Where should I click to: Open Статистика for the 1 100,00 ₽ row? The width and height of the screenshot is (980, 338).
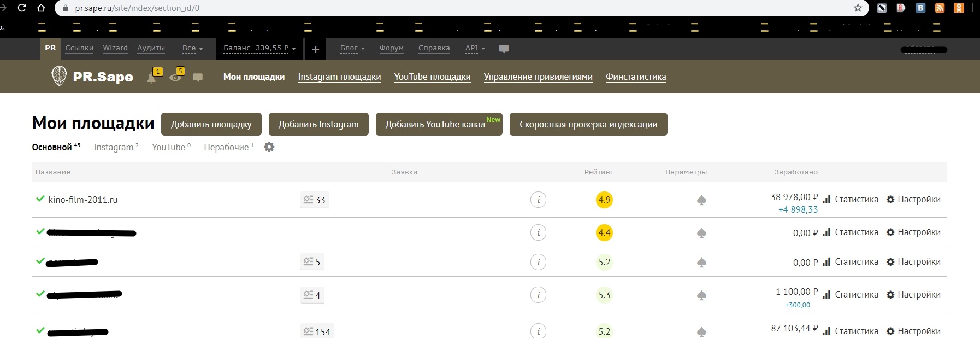tap(851, 295)
